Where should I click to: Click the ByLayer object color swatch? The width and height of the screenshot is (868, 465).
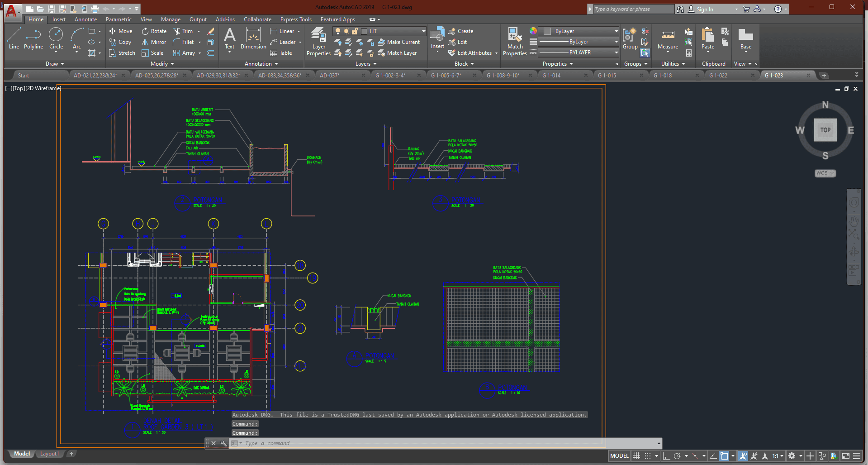(x=547, y=31)
